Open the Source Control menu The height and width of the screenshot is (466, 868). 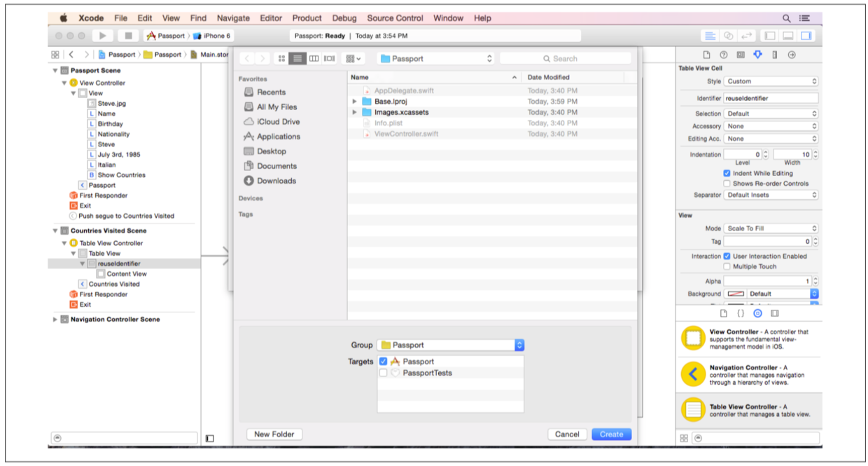tap(395, 18)
